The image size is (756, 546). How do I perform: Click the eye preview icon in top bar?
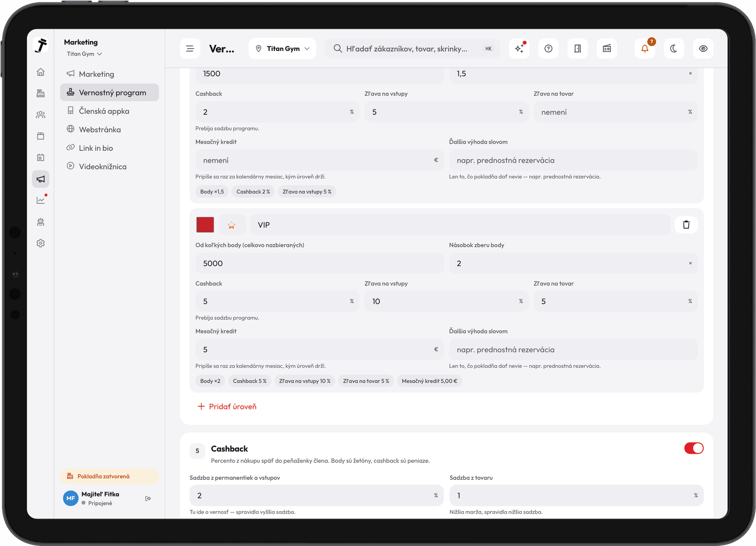coord(703,49)
